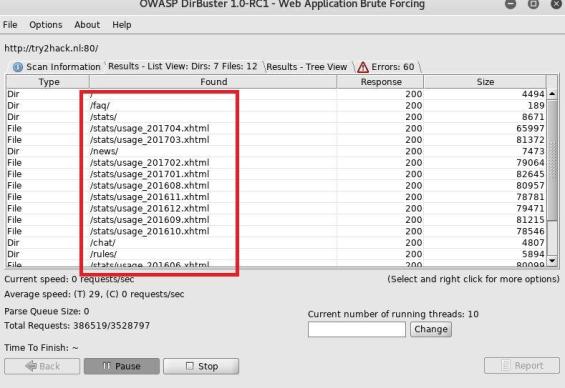Minimize the DirBuster window
Viewport: 565px width, 388px height.
(x=510, y=4)
